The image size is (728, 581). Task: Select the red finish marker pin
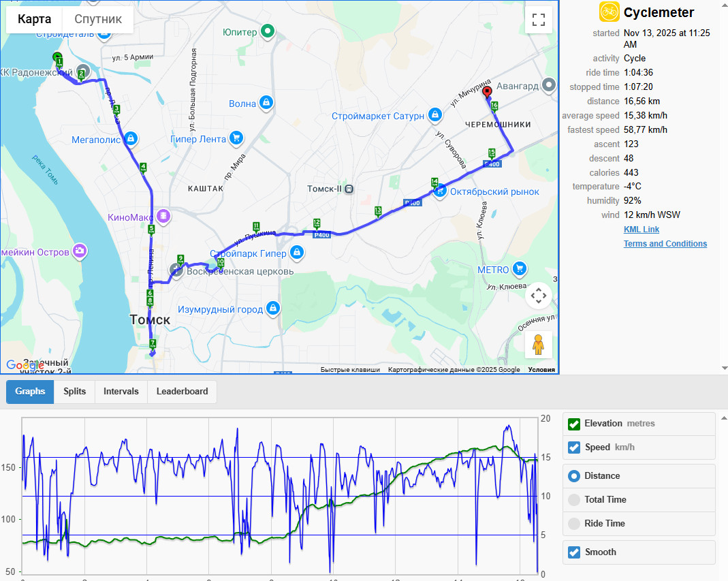[x=487, y=93]
